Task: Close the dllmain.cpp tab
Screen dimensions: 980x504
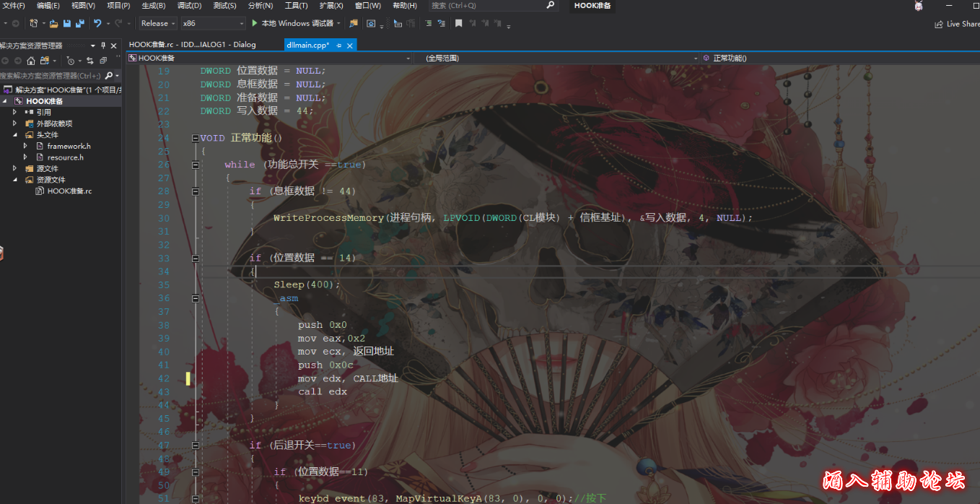Action: (x=351, y=45)
